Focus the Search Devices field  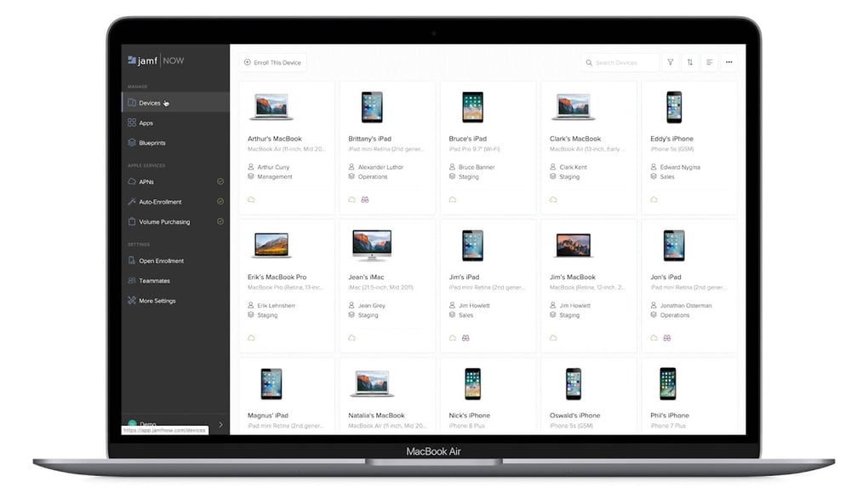[620, 62]
